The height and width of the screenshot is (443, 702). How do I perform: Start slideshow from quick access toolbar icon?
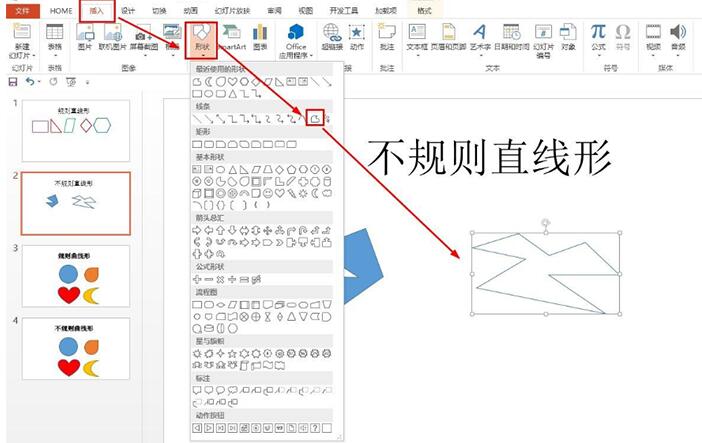pyautogui.click(x=71, y=82)
